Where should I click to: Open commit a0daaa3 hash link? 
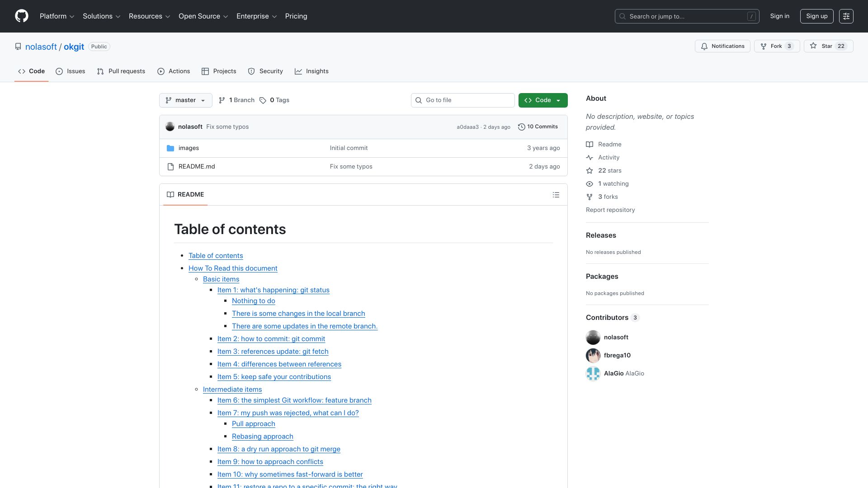pos(467,127)
